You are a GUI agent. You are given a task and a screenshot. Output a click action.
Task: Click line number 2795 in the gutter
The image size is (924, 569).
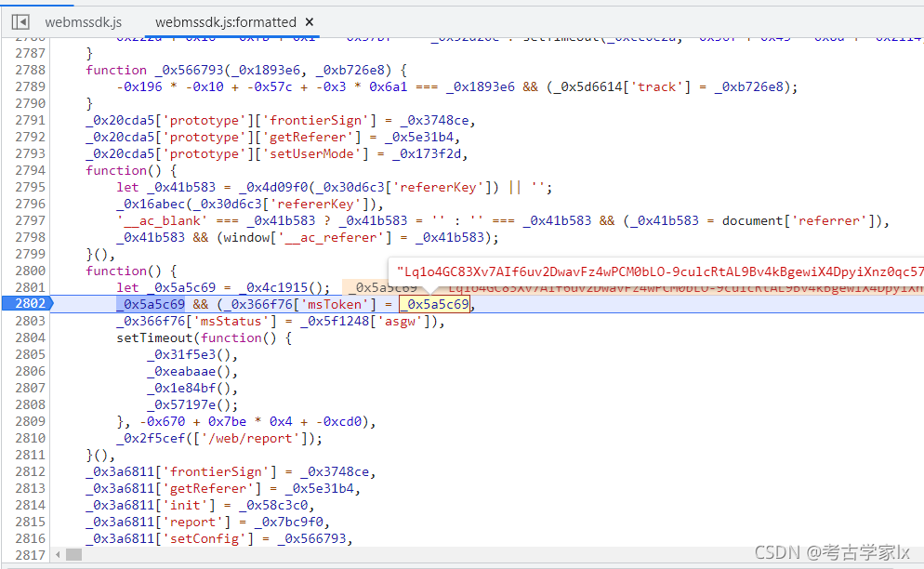pos(30,187)
